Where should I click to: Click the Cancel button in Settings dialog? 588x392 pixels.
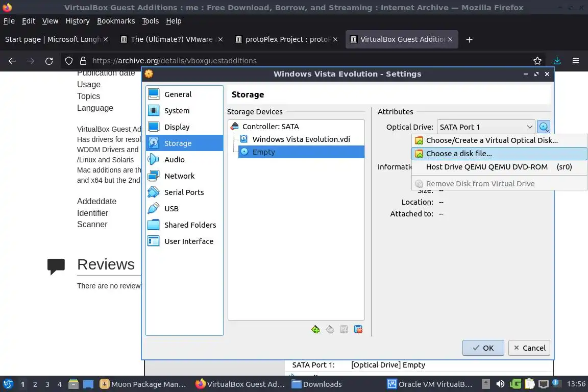529,348
